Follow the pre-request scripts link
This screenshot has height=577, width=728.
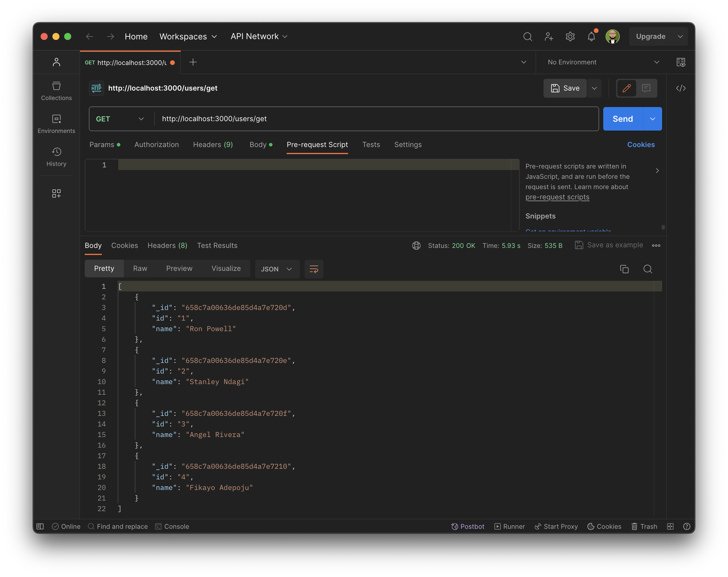click(x=557, y=197)
